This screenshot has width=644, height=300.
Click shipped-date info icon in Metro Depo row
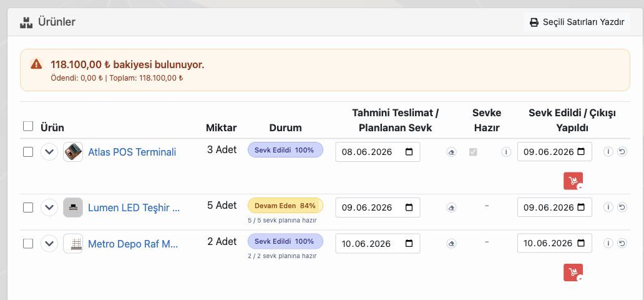tap(608, 243)
